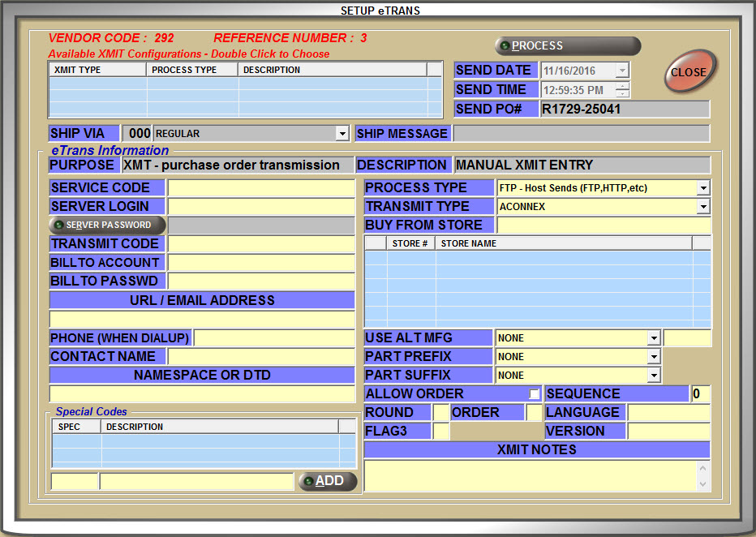
Task: Click the XMIT TYPE column header
Action: click(97, 70)
